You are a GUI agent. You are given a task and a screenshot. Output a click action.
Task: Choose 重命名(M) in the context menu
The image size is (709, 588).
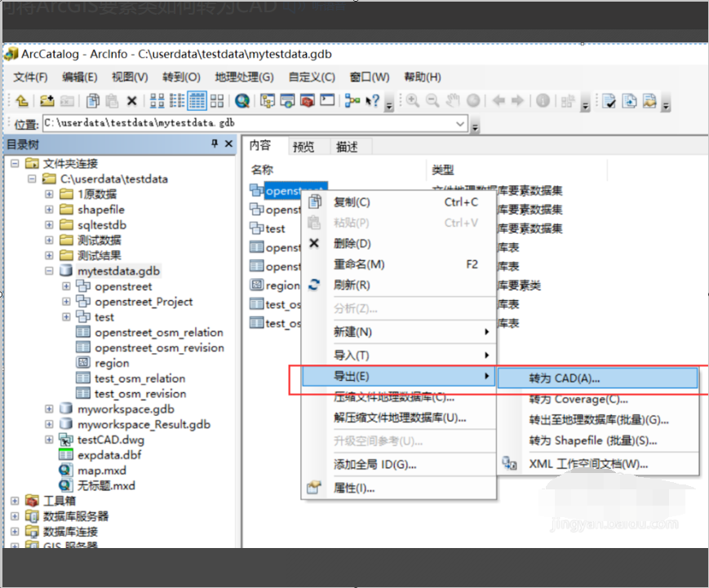coord(398,264)
